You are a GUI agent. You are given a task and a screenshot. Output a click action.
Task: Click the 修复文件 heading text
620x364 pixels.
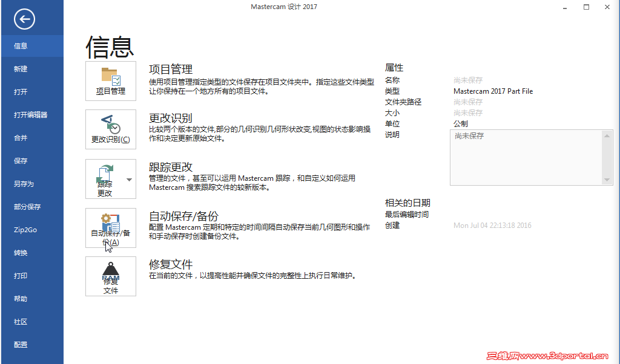(170, 264)
